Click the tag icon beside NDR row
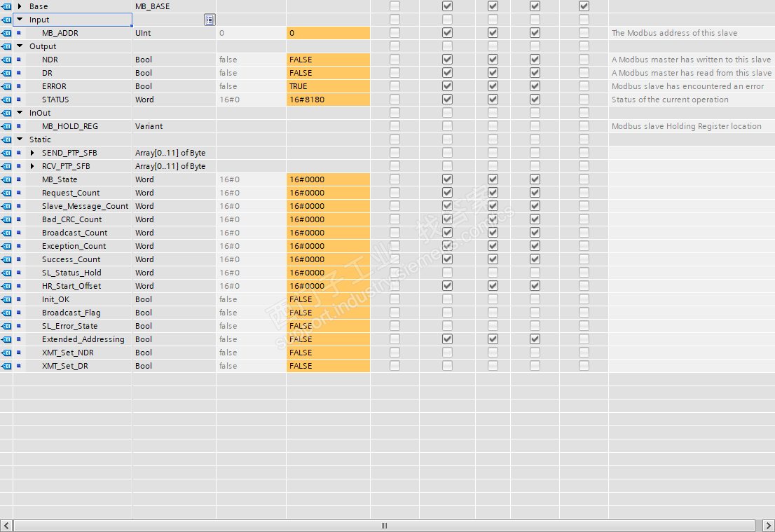The height and width of the screenshot is (532, 775). 6,60
